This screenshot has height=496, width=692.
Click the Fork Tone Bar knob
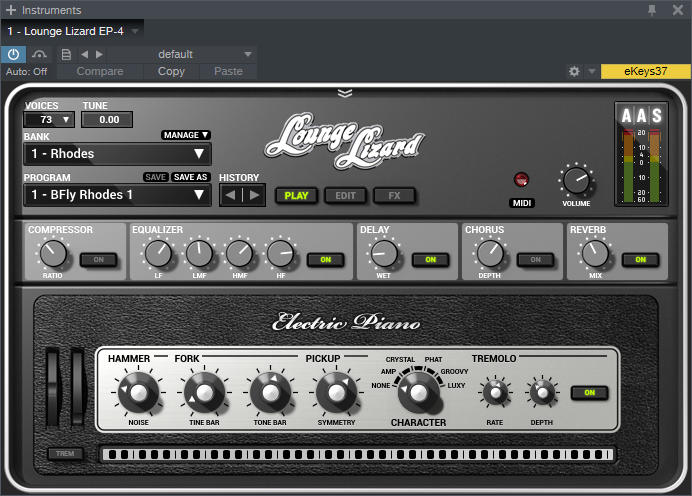(270, 392)
